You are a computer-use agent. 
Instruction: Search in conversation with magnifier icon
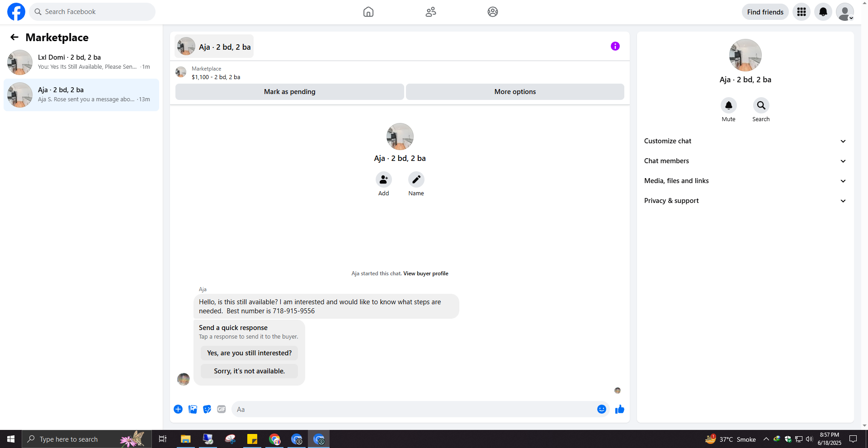[761, 105]
